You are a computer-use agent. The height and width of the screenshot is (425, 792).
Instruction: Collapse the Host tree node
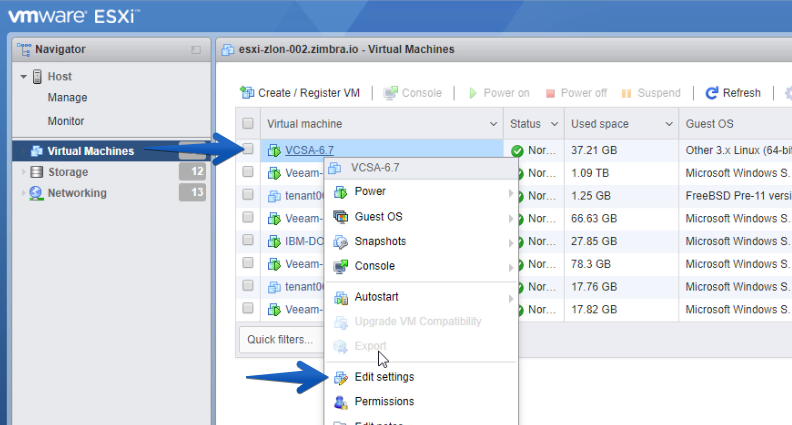pyautogui.click(x=23, y=77)
